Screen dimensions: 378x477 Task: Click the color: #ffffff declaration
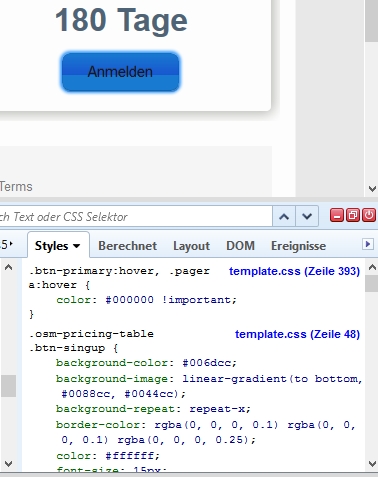108,456
